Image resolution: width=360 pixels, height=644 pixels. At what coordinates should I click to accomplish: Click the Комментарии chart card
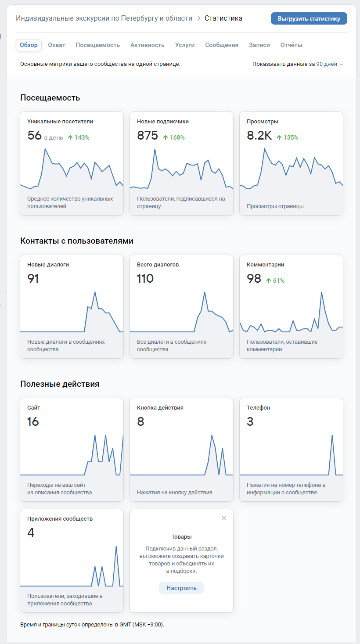click(x=291, y=306)
